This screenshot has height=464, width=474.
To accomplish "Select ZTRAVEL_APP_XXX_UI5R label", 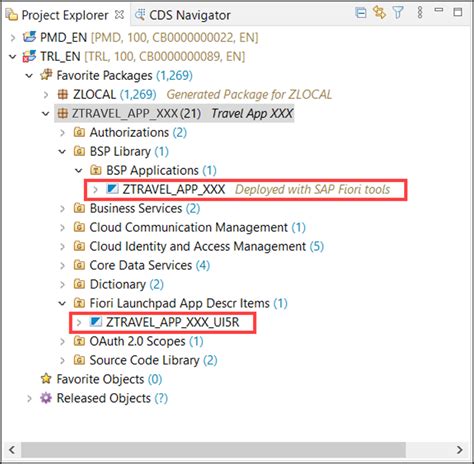I will [173, 322].
